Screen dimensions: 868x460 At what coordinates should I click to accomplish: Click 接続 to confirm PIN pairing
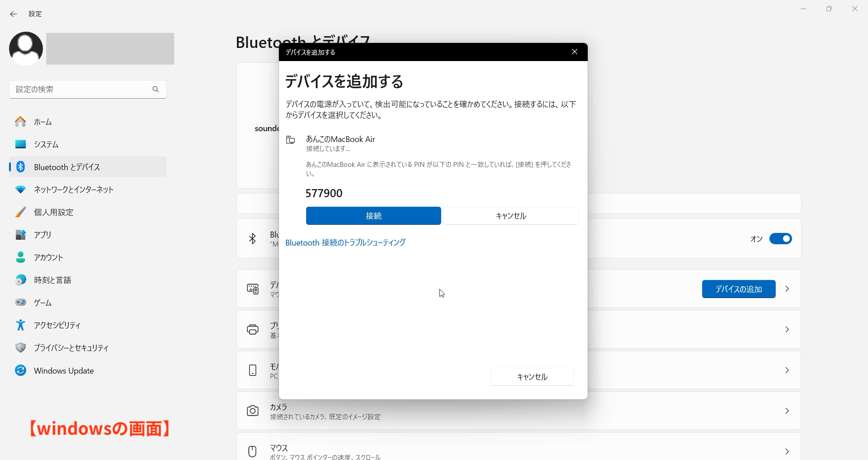click(x=373, y=216)
